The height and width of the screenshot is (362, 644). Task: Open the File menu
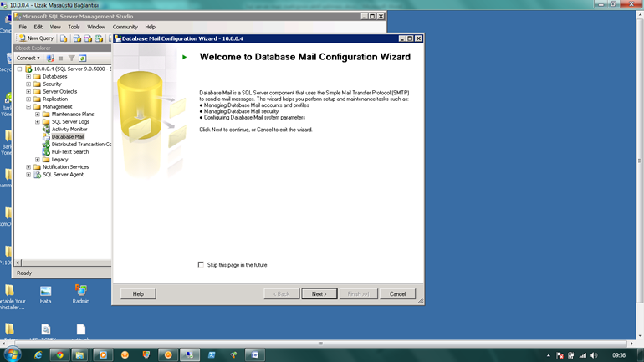tap(23, 27)
